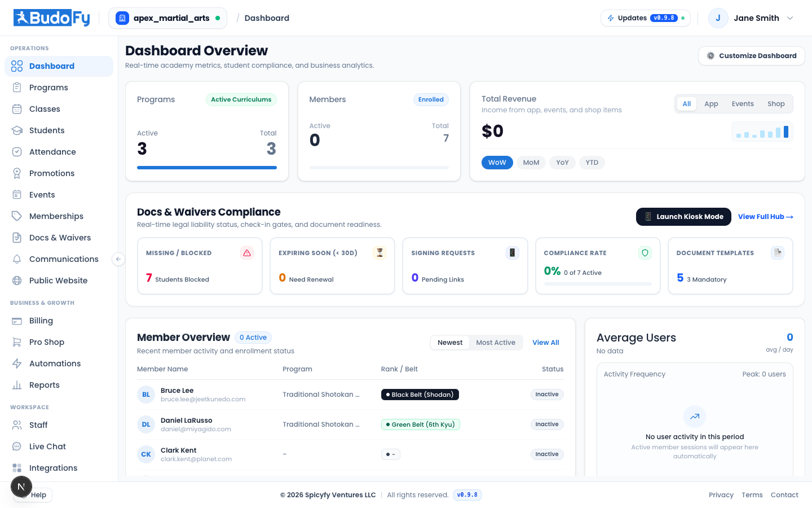812x508 pixels.
Task: Click the Compliance Rate shield icon
Action: point(645,253)
